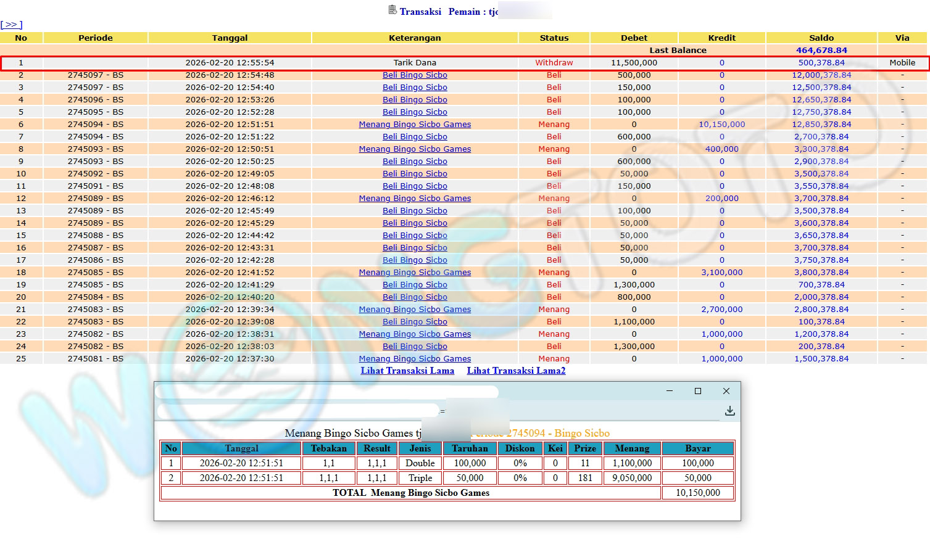
Task: Click the Transaksi document icon at top
Action: 392,10
